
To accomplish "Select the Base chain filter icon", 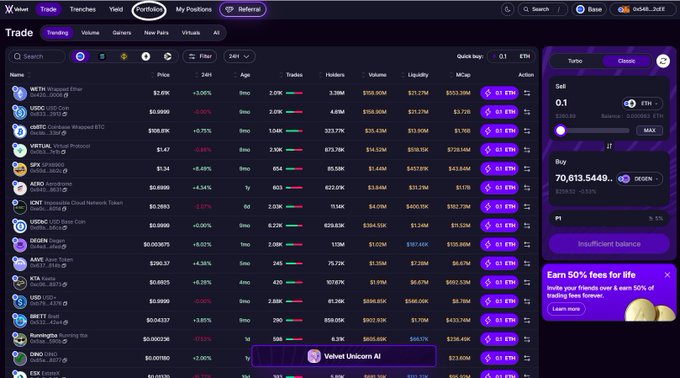I will coord(80,56).
